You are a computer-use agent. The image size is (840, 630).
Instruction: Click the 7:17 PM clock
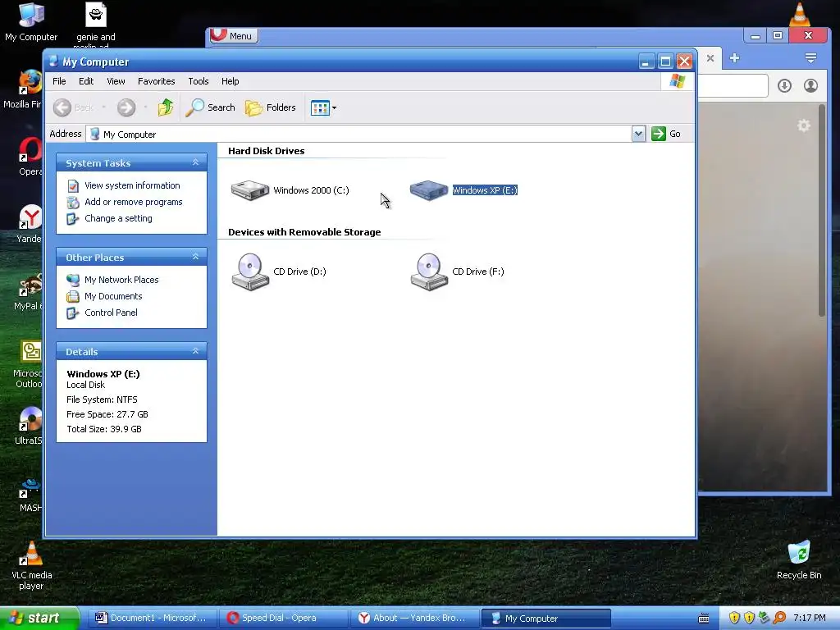(810, 619)
